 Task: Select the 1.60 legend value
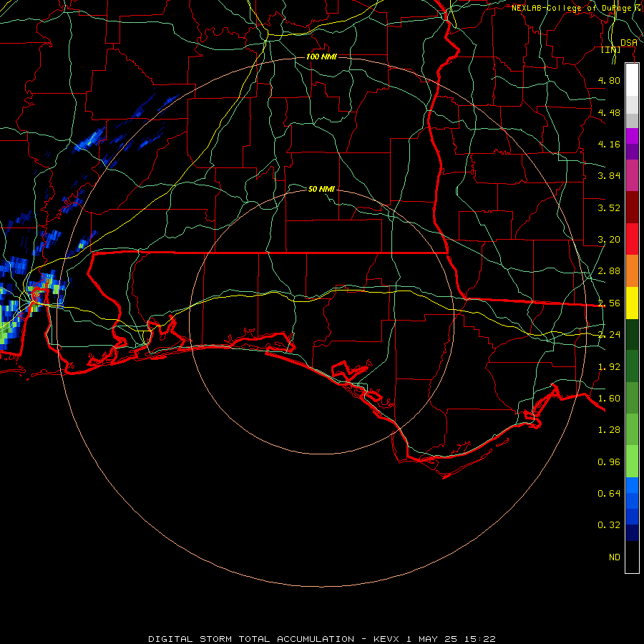pyautogui.click(x=609, y=399)
